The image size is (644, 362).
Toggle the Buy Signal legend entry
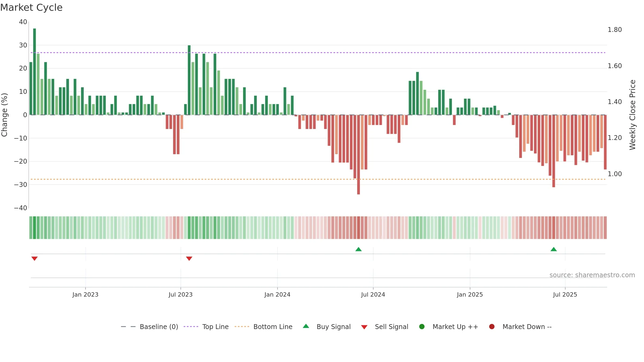point(327,327)
